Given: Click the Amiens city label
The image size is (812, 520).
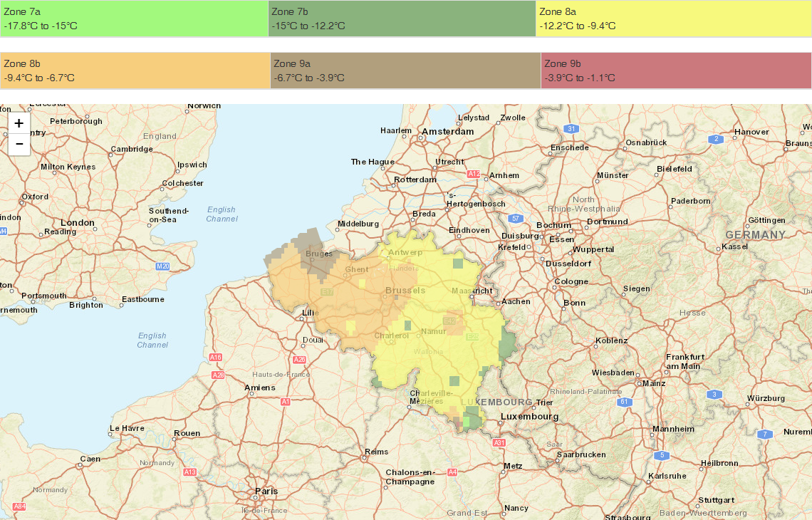Looking at the screenshot, I should [260, 388].
